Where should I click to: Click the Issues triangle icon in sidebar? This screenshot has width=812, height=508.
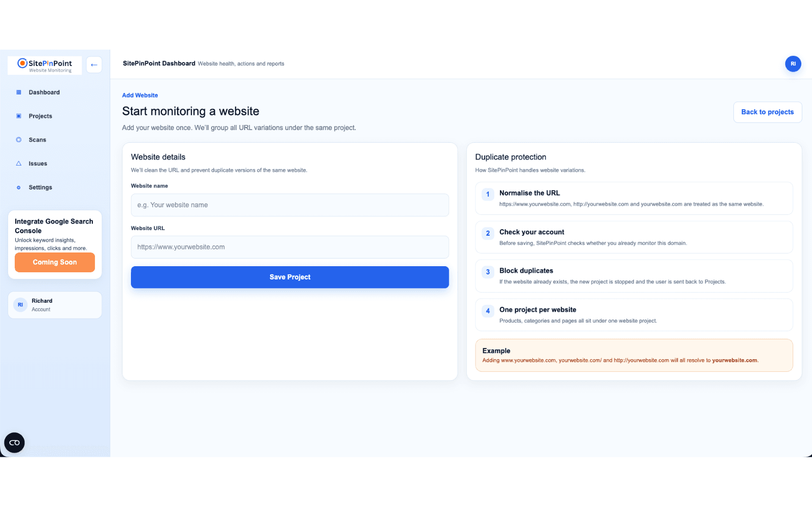(x=19, y=164)
